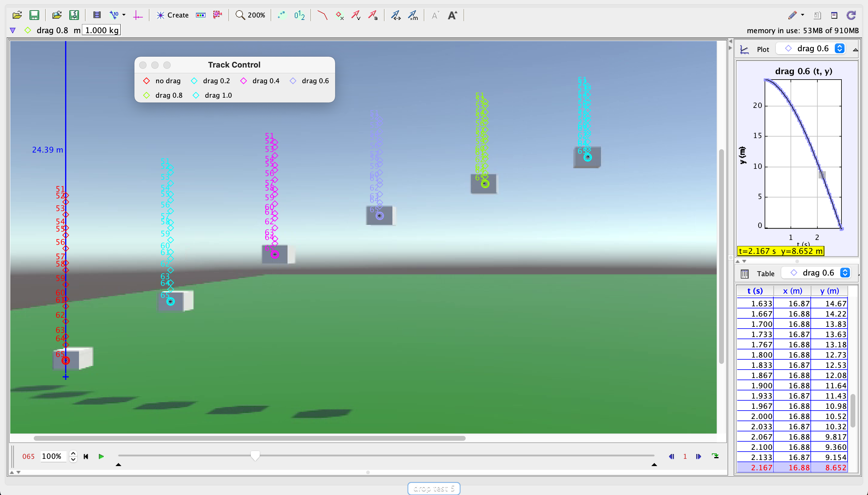Toggle the velocity vectors arrow icon
Image resolution: width=868 pixels, height=495 pixels.
pyautogui.click(x=356, y=15)
